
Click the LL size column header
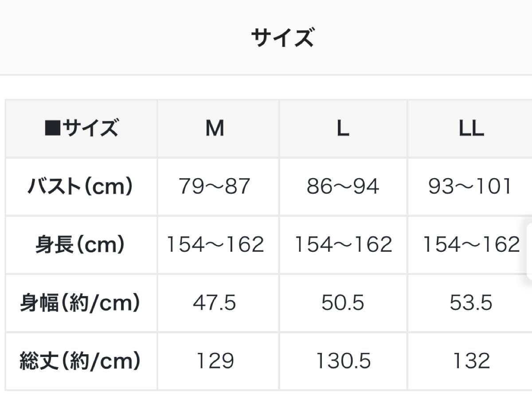(x=471, y=129)
